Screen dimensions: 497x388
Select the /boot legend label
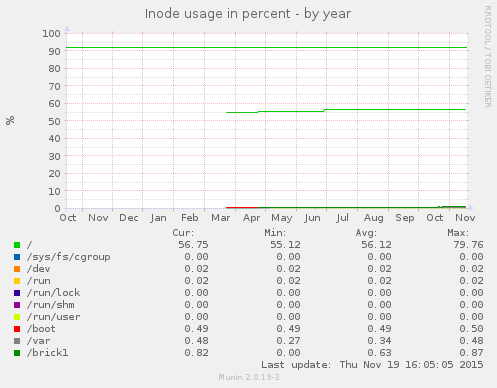tap(41, 329)
